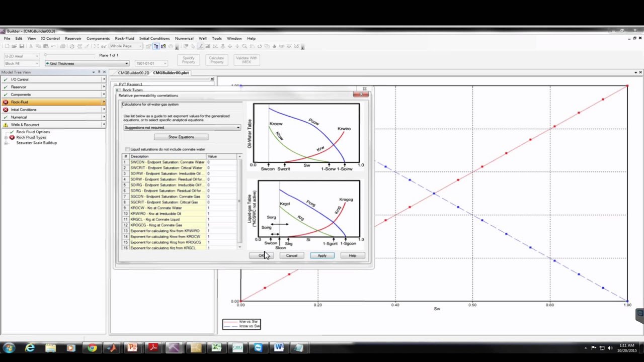Viewport: 644px width, 362px height.
Task: Click the error icon beside Initial Conditions section
Action: (6, 110)
